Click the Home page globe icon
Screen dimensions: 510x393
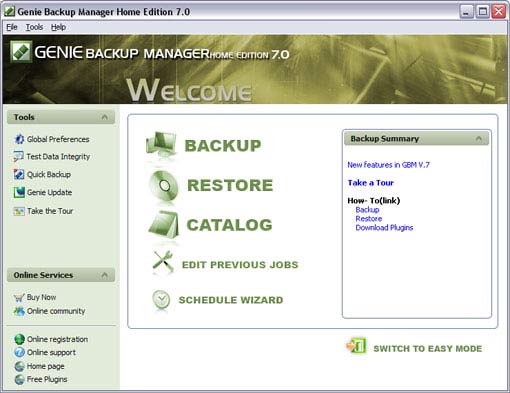coord(19,366)
